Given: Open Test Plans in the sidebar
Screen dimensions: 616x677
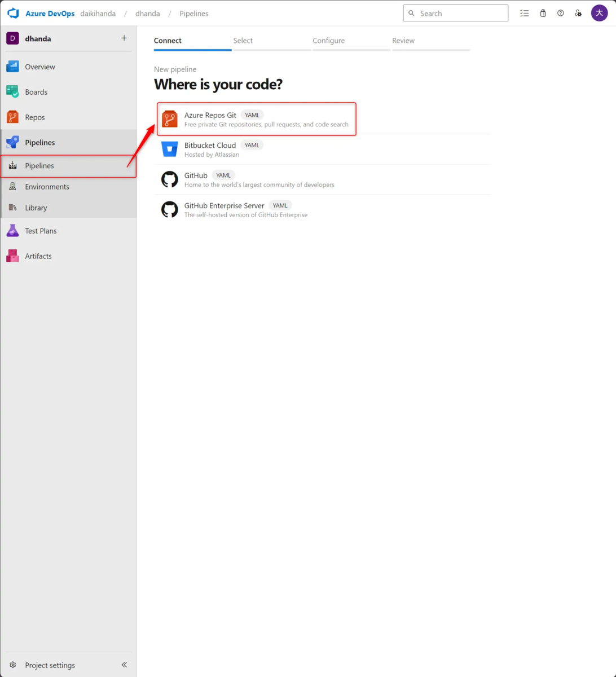Looking at the screenshot, I should (x=68, y=231).
